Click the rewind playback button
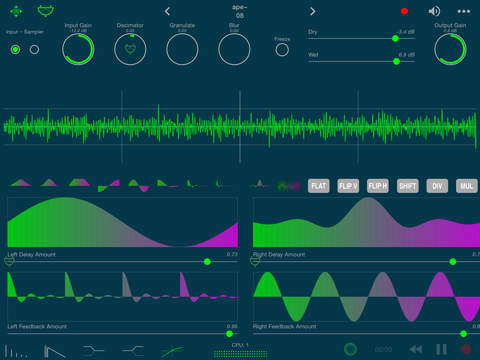480x360 pixels. coord(416,349)
